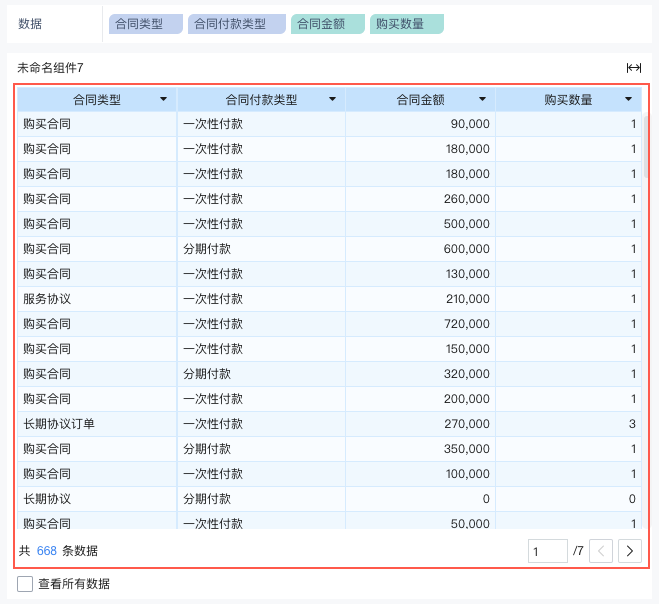Screen dimensions: 659x604
Task: Click the 668 record count
Action: (47, 551)
